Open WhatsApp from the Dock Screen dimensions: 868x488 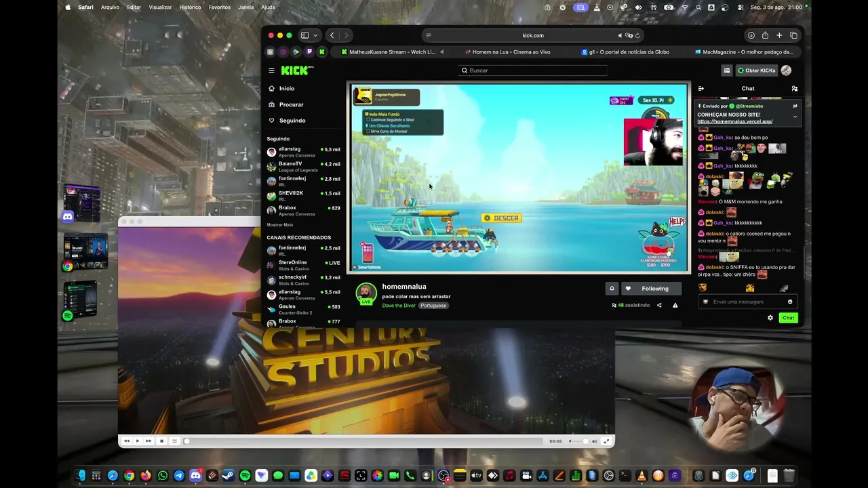click(x=162, y=476)
